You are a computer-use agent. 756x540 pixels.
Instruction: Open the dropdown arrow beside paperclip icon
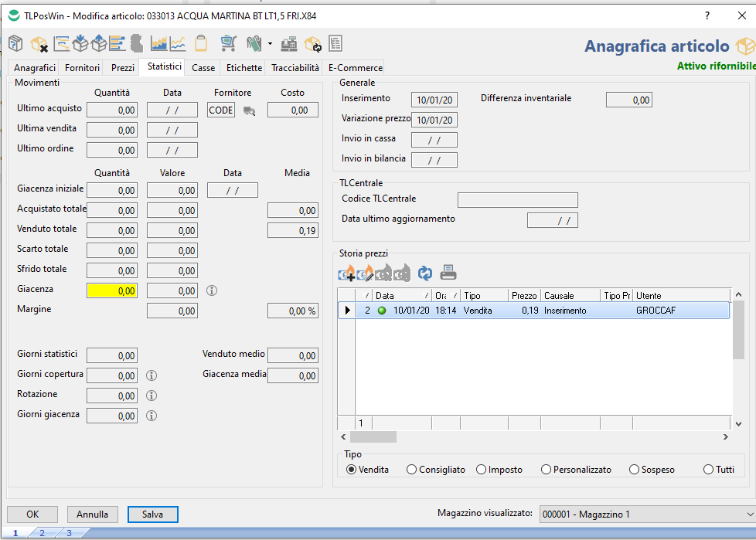point(270,43)
